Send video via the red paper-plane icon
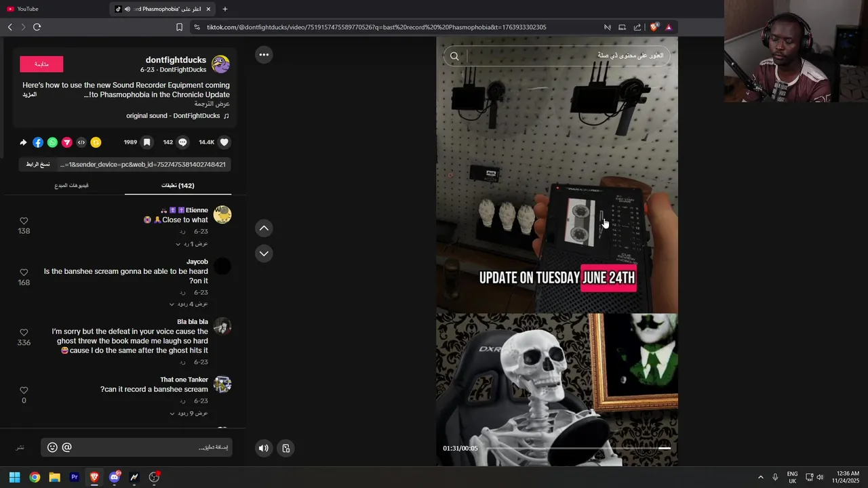The image size is (868, 488). [66, 142]
